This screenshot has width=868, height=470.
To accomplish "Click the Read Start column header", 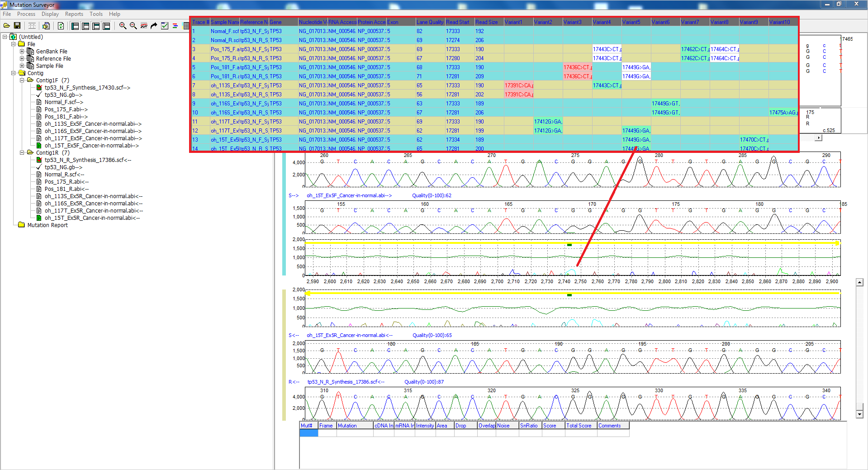I will tap(459, 22).
